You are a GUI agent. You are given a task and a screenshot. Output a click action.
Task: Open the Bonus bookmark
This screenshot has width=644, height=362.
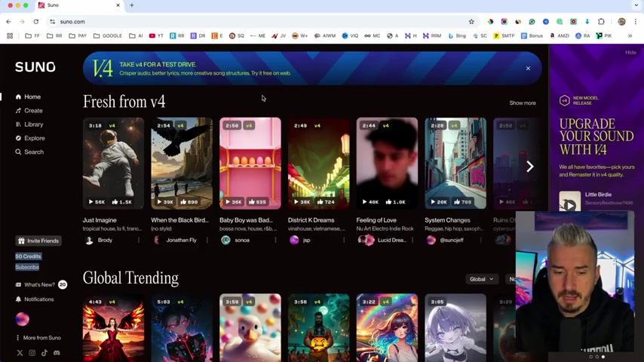[532, 35]
